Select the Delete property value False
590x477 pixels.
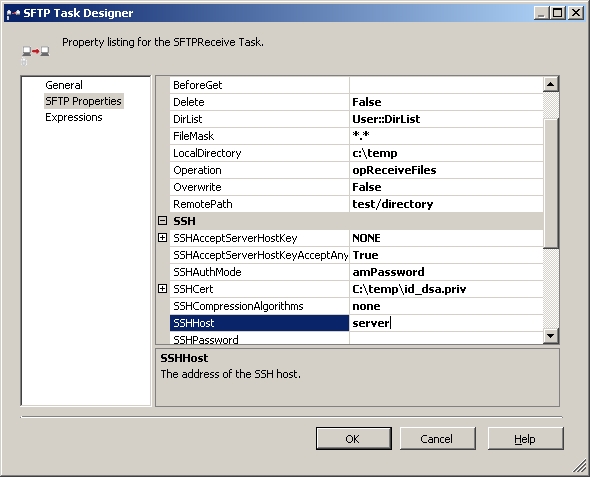click(x=446, y=102)
